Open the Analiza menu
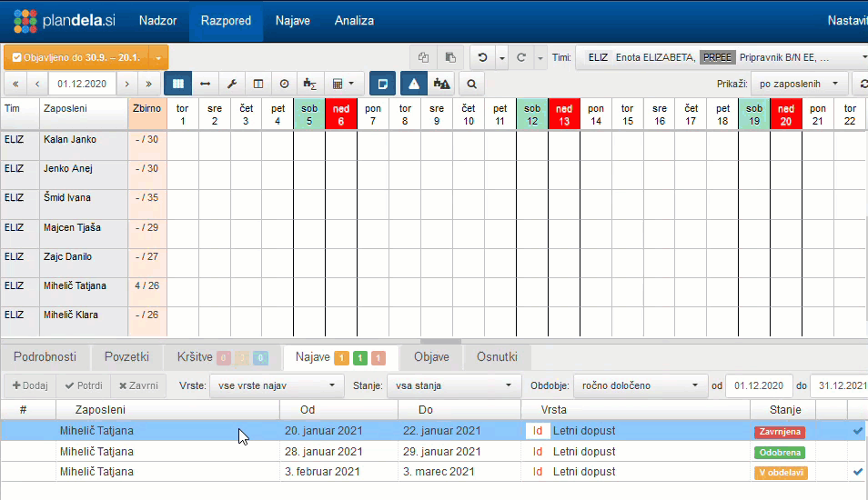 coord(354,20)
